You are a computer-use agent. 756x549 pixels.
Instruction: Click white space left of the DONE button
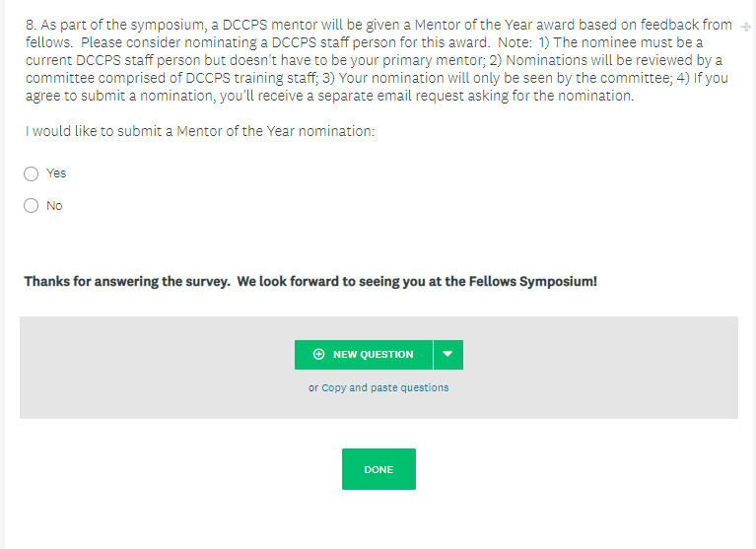click(x=197, y=469)
